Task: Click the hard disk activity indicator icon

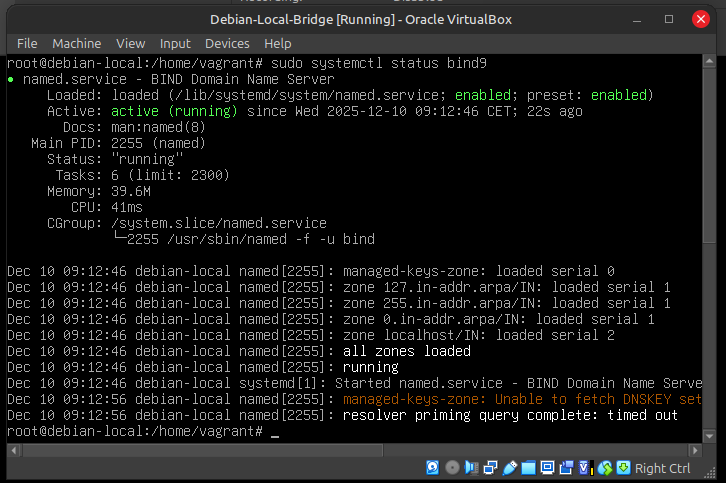Action: pyautogui.click(x=433, y=468)
